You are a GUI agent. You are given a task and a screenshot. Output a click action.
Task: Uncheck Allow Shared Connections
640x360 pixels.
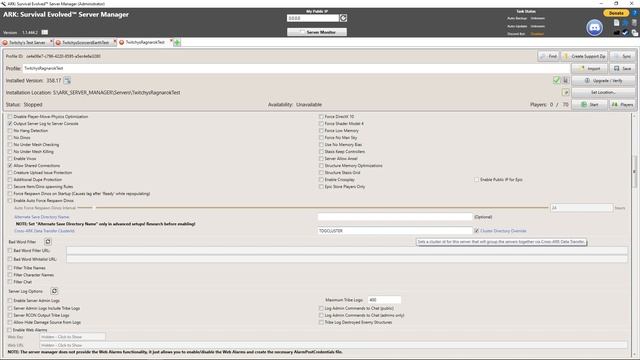10,166
